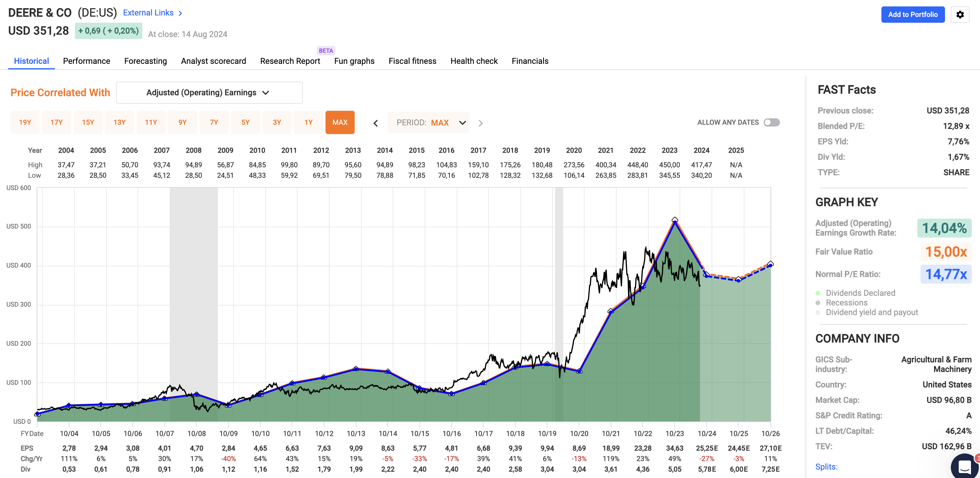Open the Splits link
Viewport: 980px width, 478px height.
tap(826, 467)
